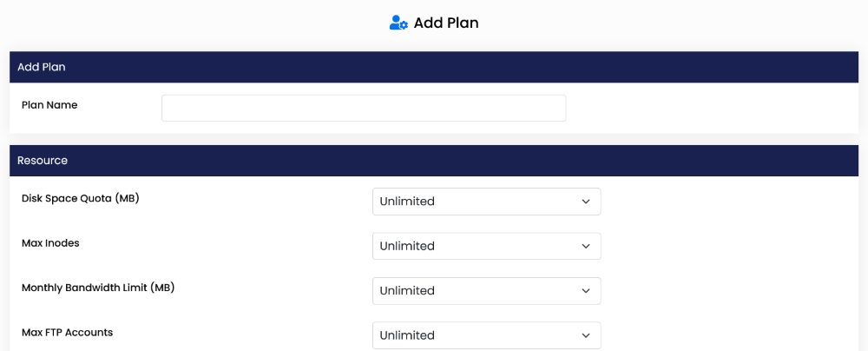This screenshot has width=868, height=351.
Task: Click the user-gear icon beside Add Plan title
Action: [398, 23]
